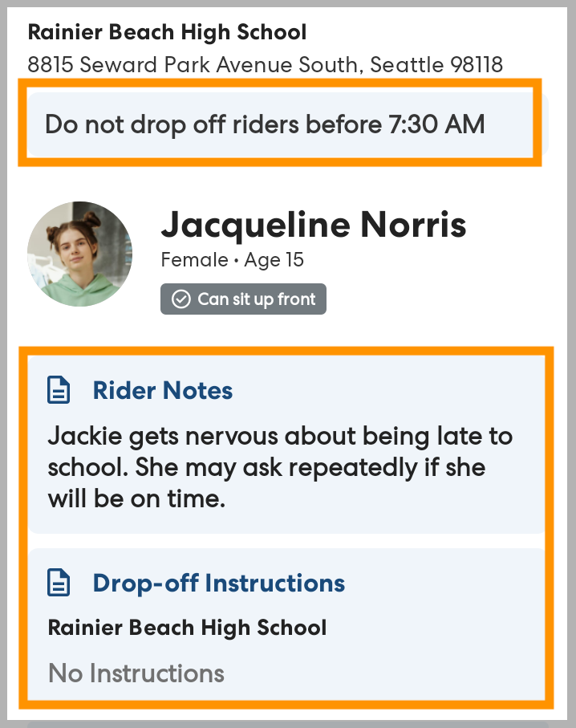Open Jacqueline Norris's profile photo
576x728 pixels.
point(79,254)
